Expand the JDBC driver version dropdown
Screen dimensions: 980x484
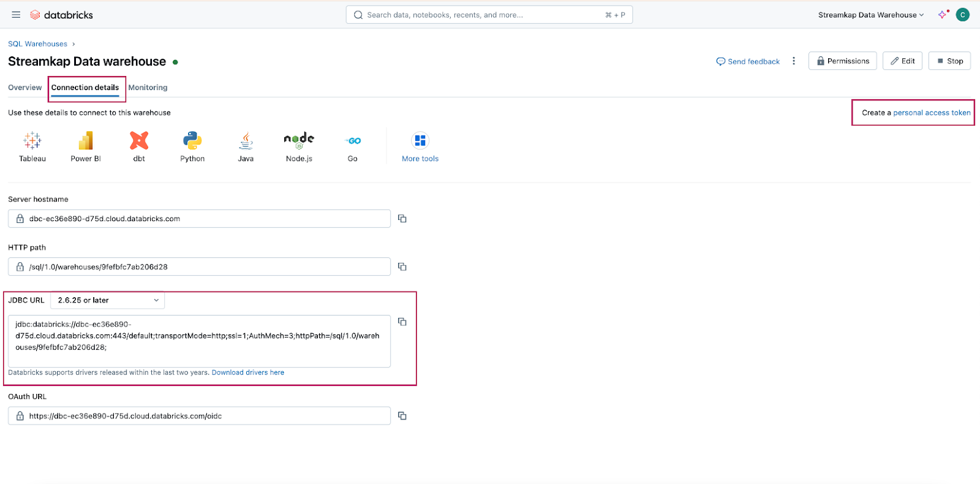(x=108, y=300)
